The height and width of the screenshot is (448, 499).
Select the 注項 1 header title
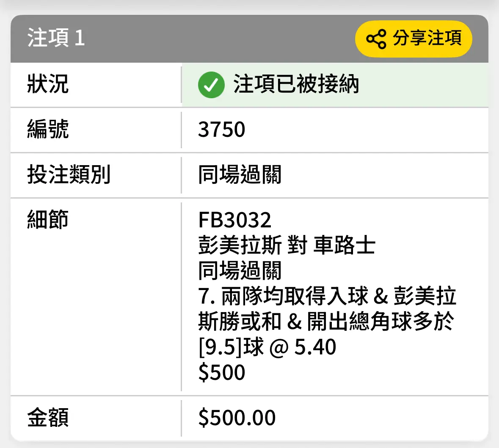click(x=56, y=38)
